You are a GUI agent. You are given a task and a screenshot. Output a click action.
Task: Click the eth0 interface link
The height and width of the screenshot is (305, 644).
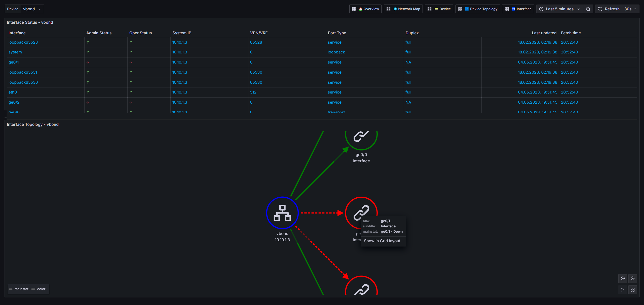pyautogui.click(x=13, y=92)
